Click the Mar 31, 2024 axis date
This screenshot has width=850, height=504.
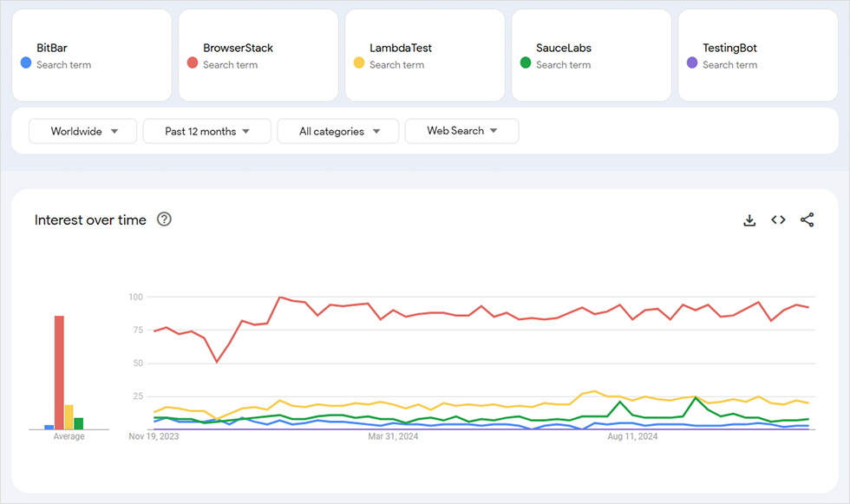click(x=393, y=436)
